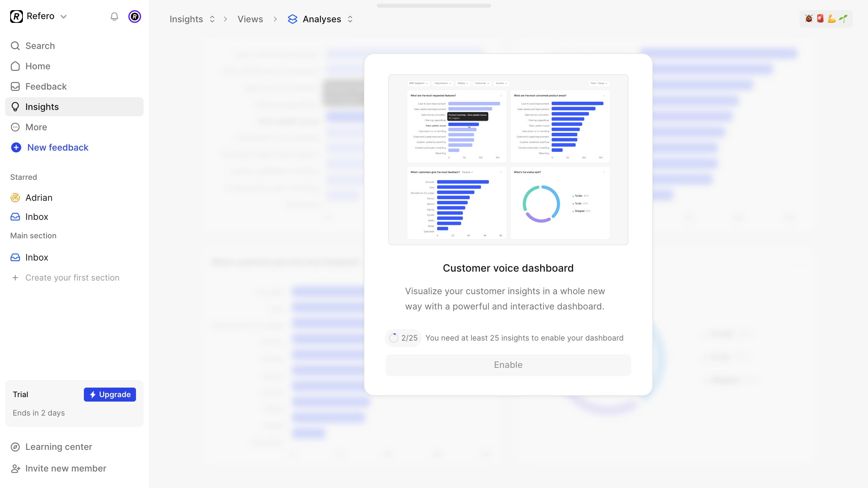Click the seedling emoji icon
The height and width of the screenshot is (488, 868).
point(843,18)
